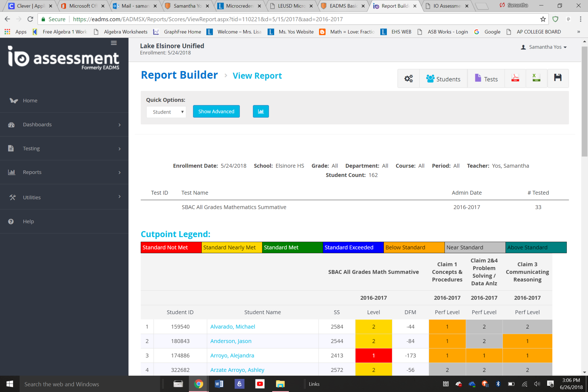
Task: Go to Home in sidebar
Action: pyautogui.click(x=30, y=101)
